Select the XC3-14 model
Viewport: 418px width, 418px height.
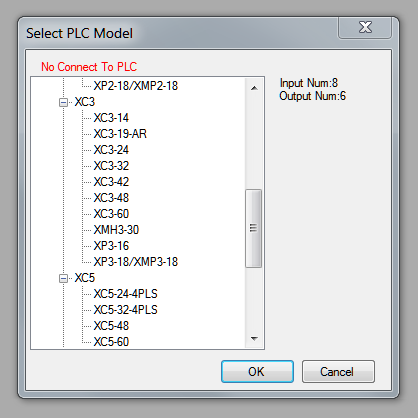coord(111,118)
